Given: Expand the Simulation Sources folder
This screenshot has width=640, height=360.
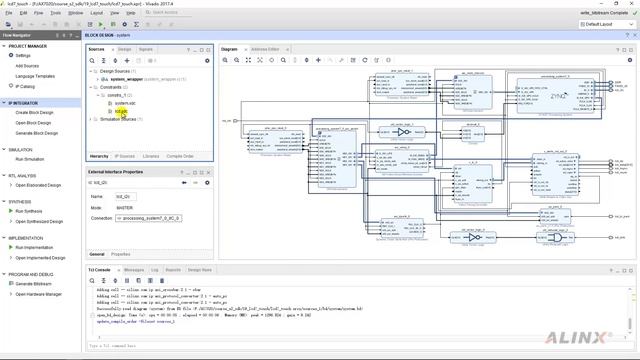Looking at the screenshot, I should [91, 119].
